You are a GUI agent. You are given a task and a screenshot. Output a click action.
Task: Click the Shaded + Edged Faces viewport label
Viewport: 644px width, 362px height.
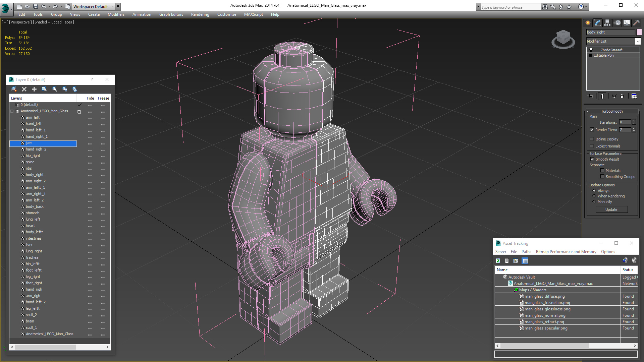coord(53,22)
